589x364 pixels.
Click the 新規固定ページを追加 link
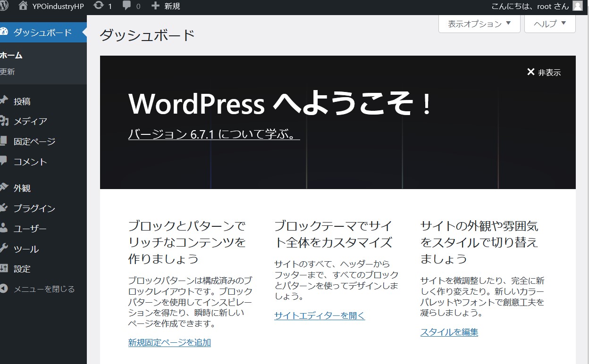click(169, 342)
